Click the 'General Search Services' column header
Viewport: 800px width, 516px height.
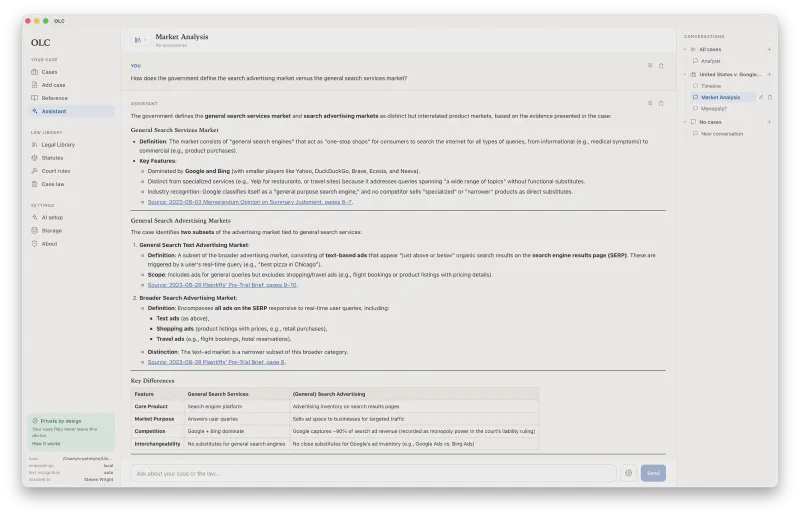point(218,395)
